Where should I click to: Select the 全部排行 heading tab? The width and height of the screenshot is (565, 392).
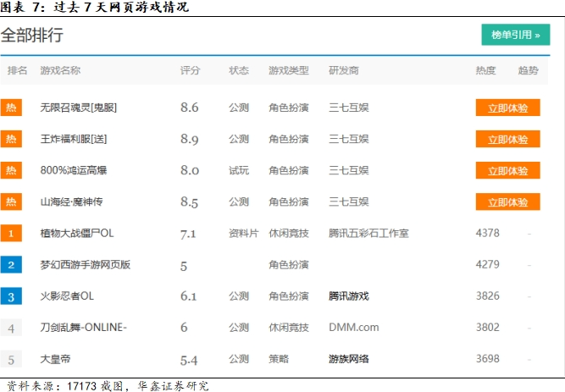point(31,36)
